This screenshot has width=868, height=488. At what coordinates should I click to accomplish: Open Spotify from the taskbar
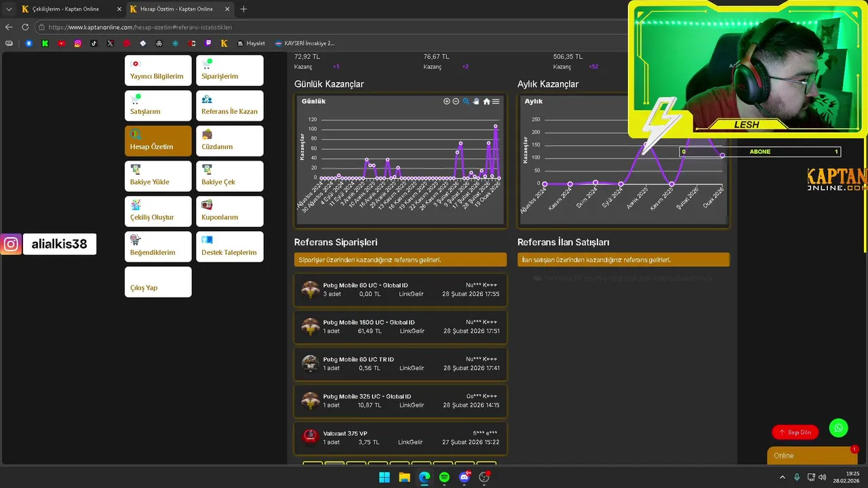(444, 477)
